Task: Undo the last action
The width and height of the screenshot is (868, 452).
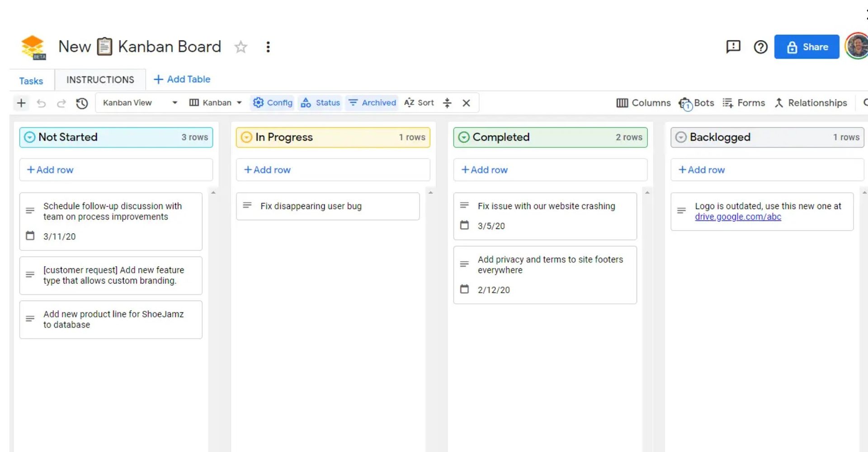Action: [x=41, y=103]
